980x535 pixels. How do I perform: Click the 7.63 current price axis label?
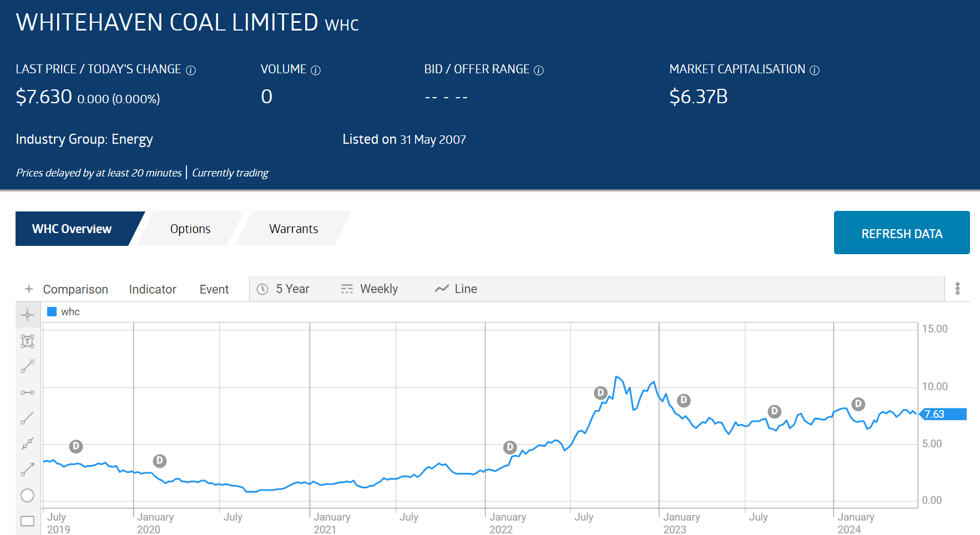943,414
